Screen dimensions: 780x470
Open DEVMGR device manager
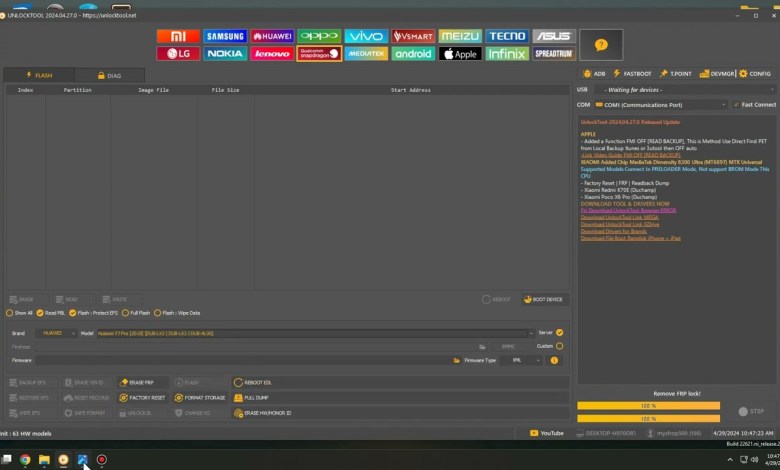[717, 74]
